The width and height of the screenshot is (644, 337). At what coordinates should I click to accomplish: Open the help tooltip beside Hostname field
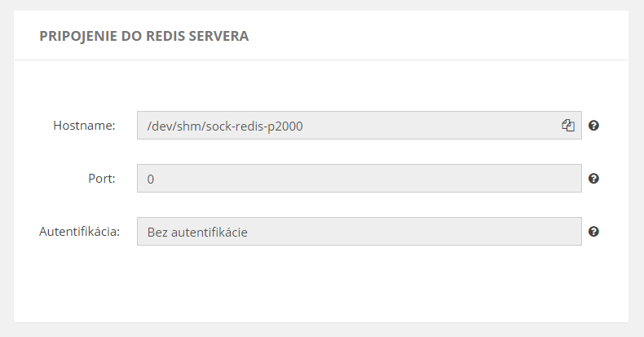593,126
